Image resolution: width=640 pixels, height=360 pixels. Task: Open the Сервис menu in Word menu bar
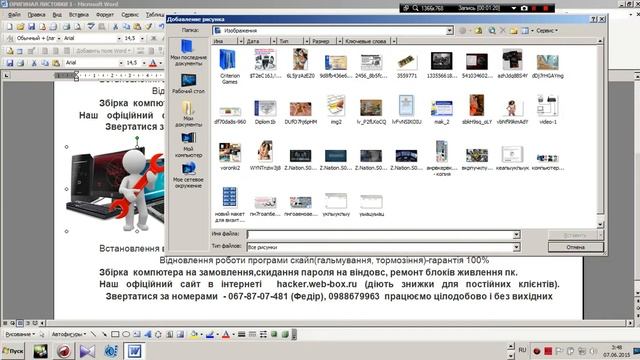(x=130, y=15)
